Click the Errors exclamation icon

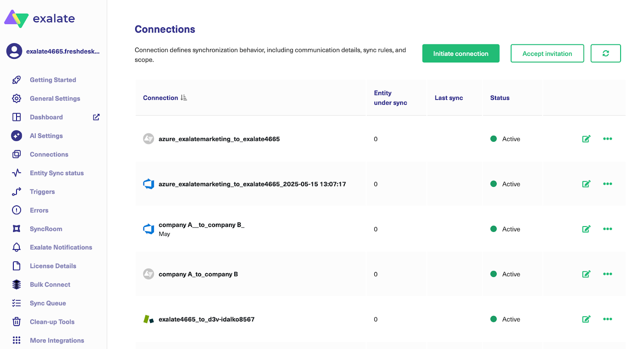pos(17,210)
